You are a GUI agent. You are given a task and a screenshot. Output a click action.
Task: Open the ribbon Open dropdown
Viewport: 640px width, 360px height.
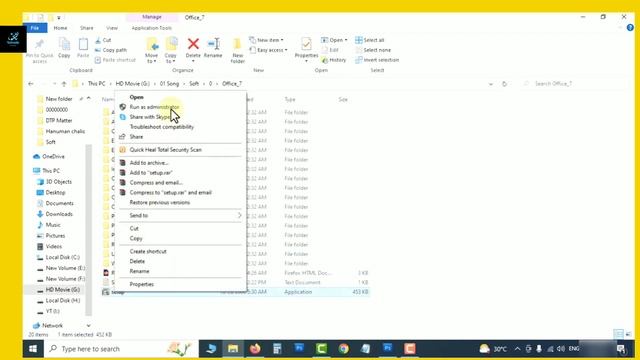[334, 40]
